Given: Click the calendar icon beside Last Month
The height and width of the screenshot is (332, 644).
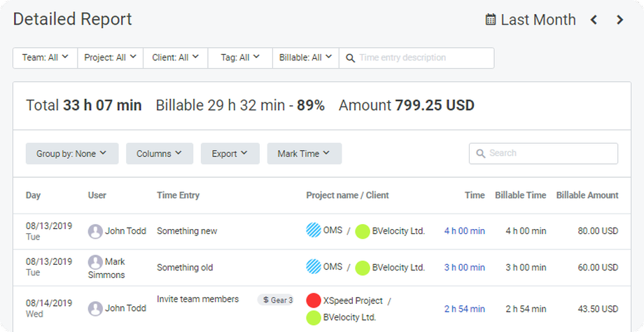Looking at the screenshot, I should pos(491,20).
